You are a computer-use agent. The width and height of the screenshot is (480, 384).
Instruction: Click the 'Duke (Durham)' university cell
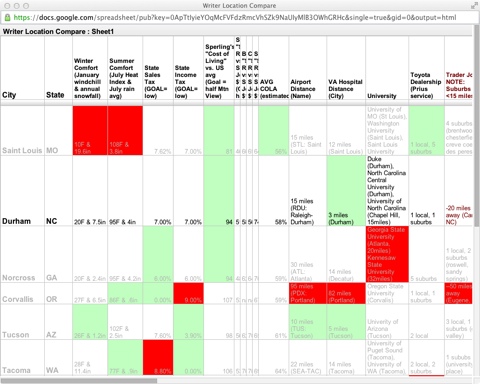point(387,191)
